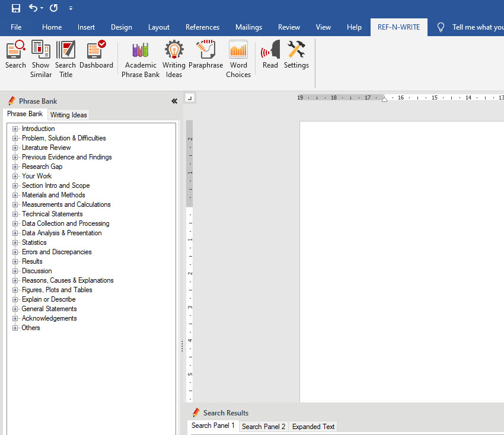Click the REF-N-WRITE Search icon

[15, 55]
